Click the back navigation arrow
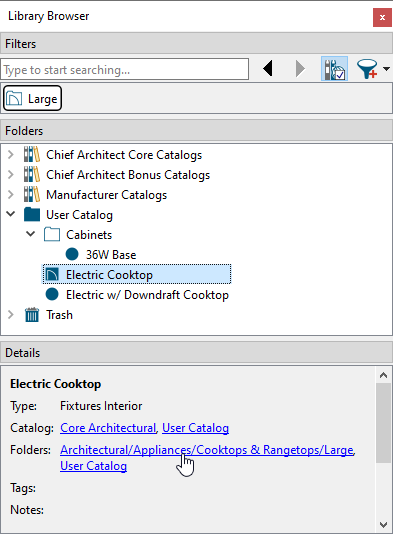The height and width of the screenshot is (534, 393). 268,69
